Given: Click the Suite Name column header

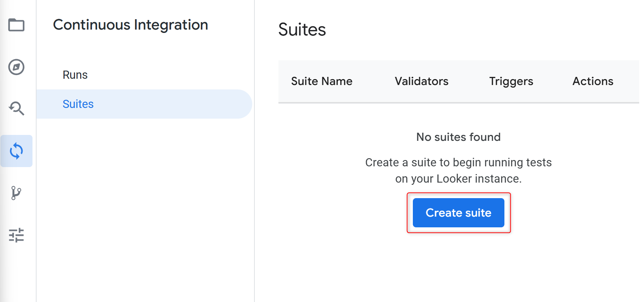Looking at the screenshot, I should tap(322, 81).
